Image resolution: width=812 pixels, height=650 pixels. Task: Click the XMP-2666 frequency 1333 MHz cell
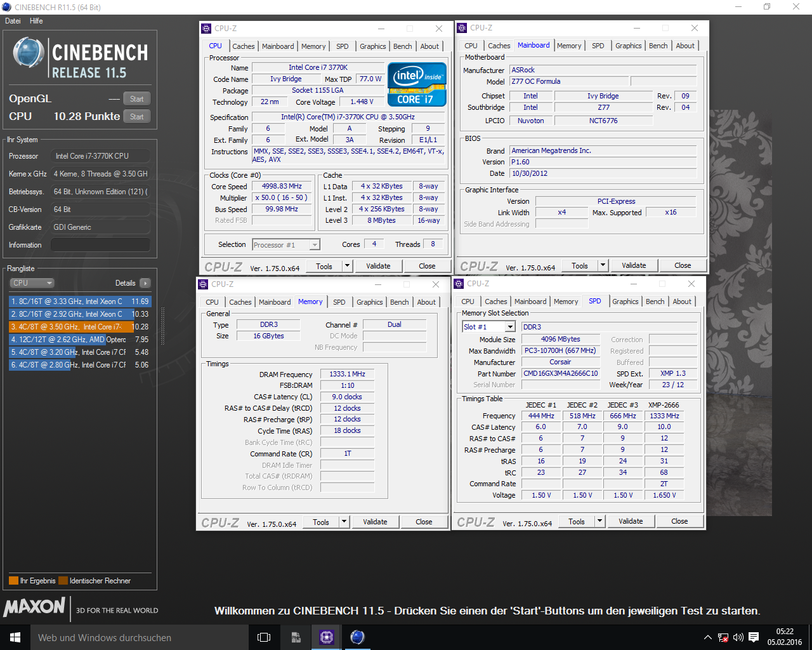[664, 416]
